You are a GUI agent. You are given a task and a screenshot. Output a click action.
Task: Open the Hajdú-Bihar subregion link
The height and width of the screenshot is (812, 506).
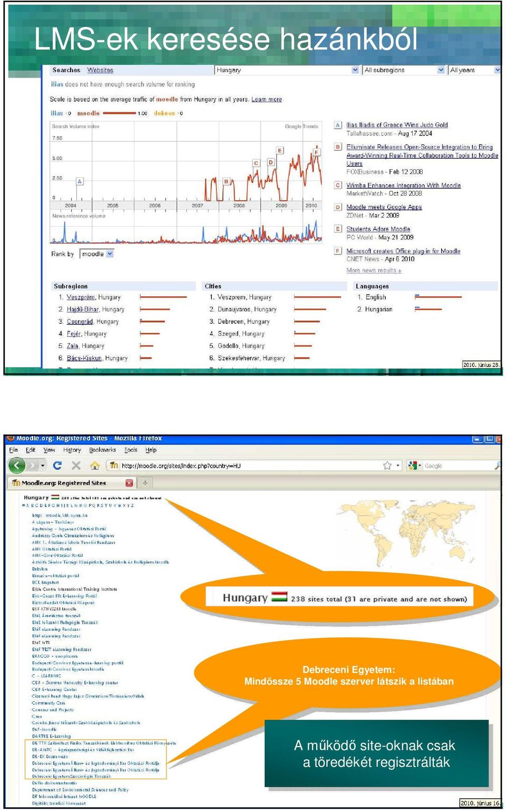[83, 310]
